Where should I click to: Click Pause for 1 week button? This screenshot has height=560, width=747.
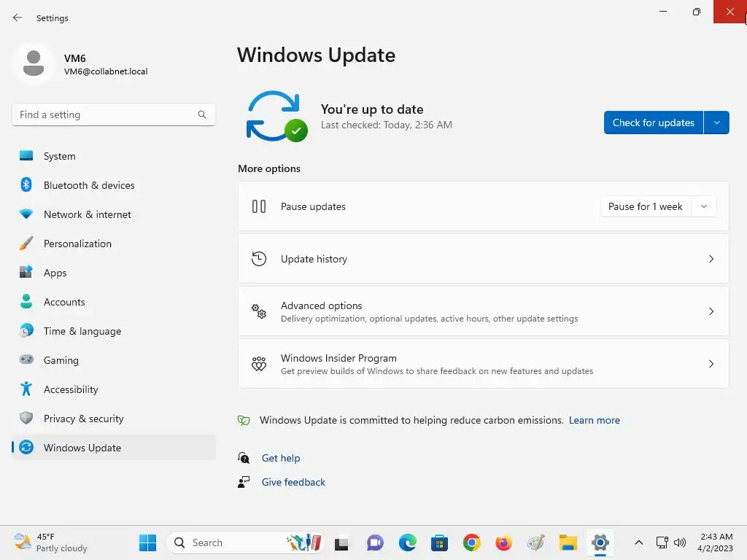pyautogui.click(x=646, y=206)
